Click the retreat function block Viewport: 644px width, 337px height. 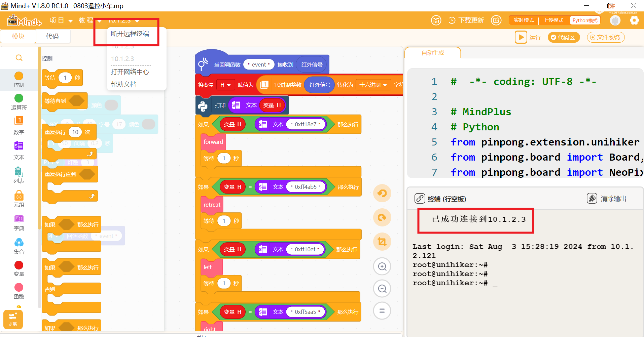212,205
